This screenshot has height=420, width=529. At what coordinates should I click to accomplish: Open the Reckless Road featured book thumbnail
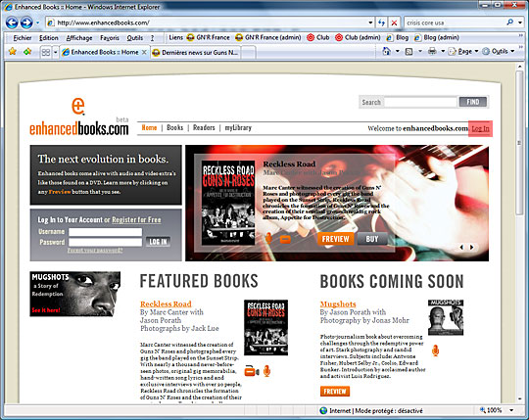(265, 327)
